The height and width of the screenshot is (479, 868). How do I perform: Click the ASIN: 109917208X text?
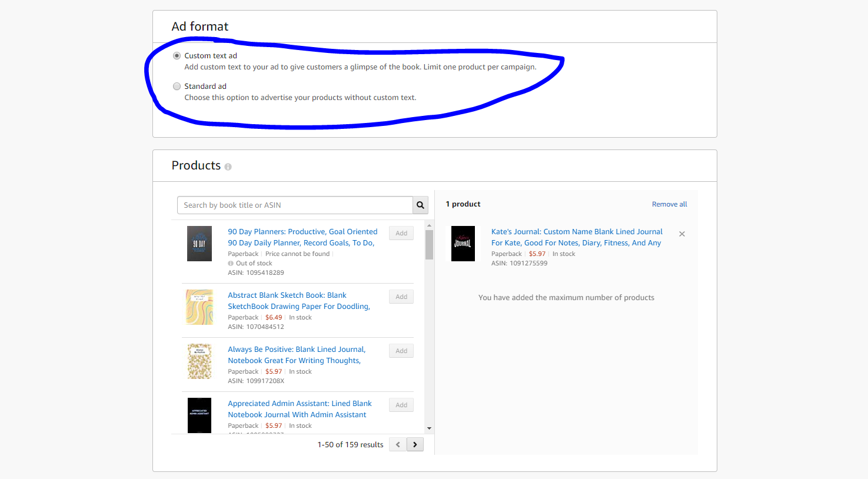click(256, 381)
